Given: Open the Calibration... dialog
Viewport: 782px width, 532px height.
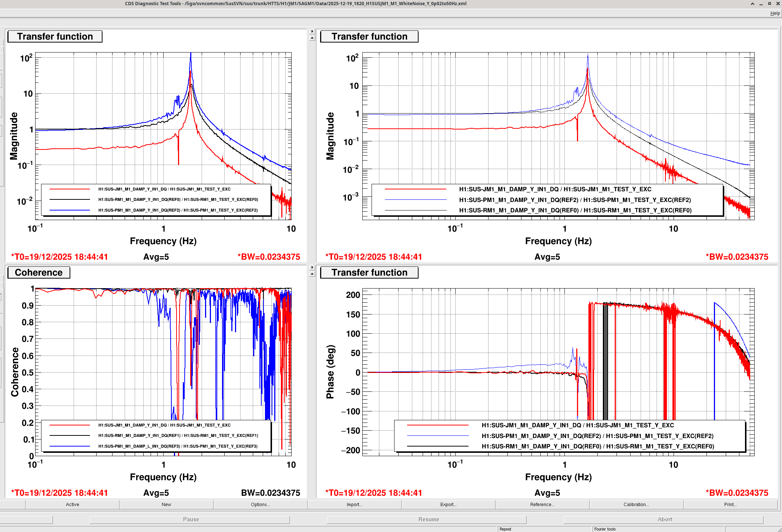Looking at the screenshot, I should point(636,505).
